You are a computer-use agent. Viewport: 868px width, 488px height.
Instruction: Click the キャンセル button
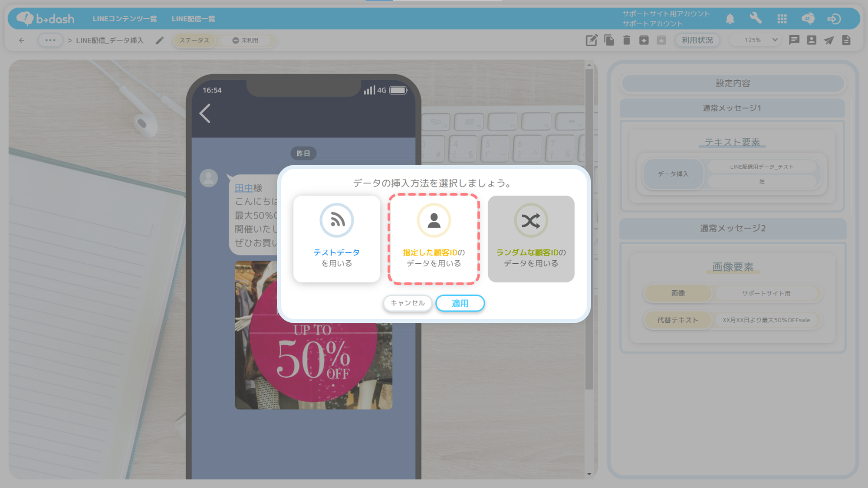tap(407, 303)
